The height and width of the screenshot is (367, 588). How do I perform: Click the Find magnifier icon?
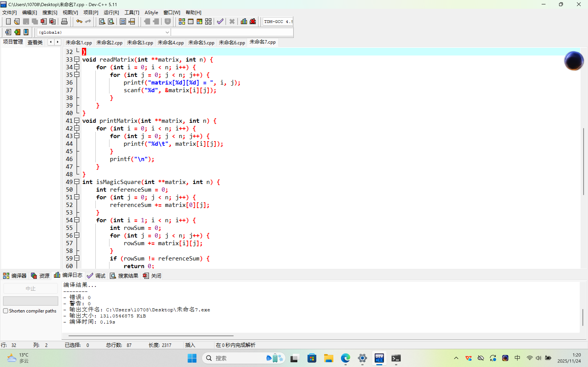[102, 22]
